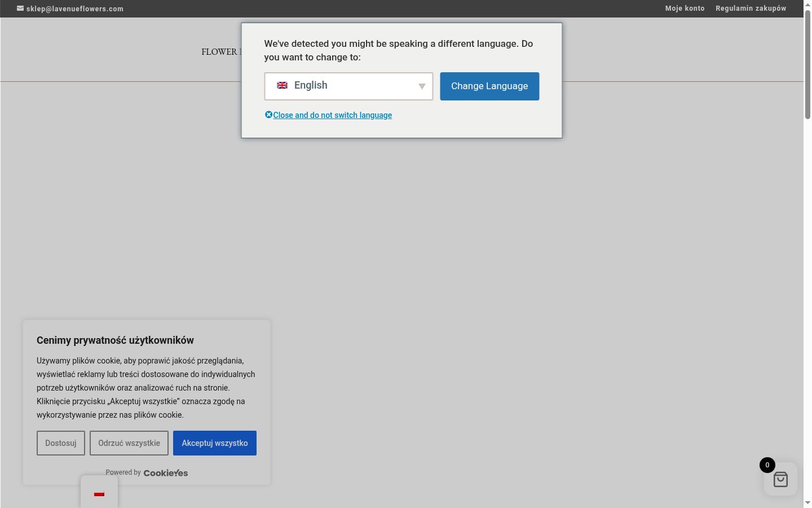Click the page vertical scrollbar thumb
The width and height of the screenshot is (812, 508).
807,64
